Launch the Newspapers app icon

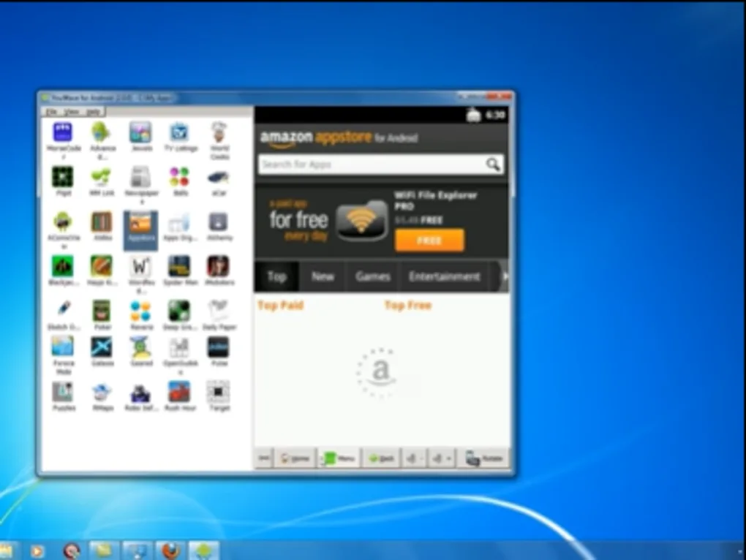(140, 177)
